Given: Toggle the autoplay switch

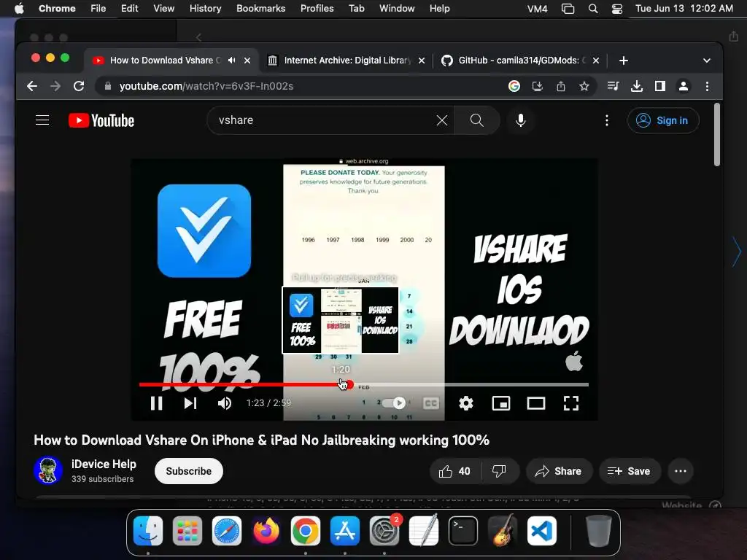Looking at the screenshot, I should tap(393, 403).
